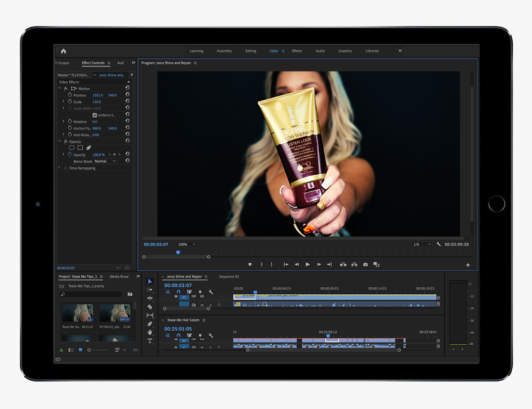Step forward one frame
532x409 pixels.
coord(319,264)
